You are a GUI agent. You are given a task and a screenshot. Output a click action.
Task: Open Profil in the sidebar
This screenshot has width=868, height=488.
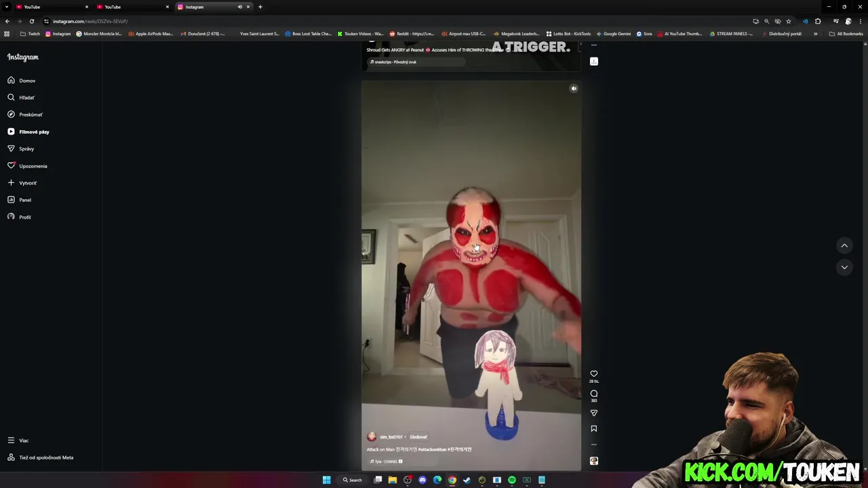coord(20,217)
